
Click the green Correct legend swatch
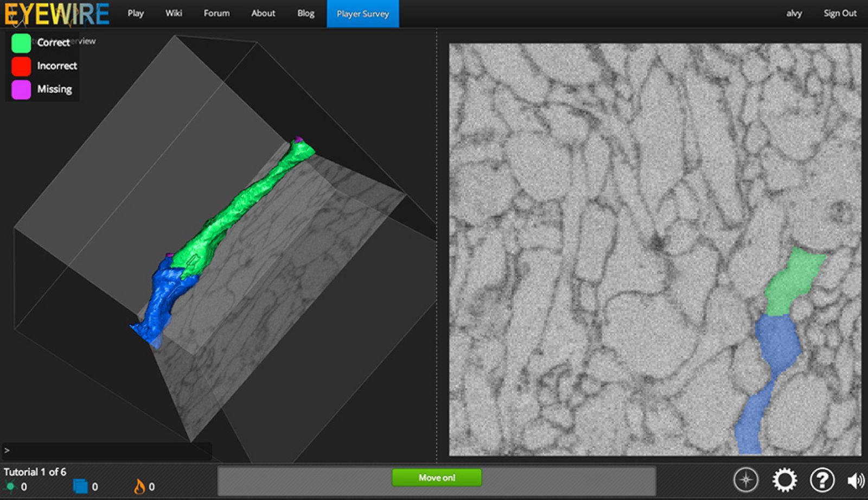(x=21, y=43)
